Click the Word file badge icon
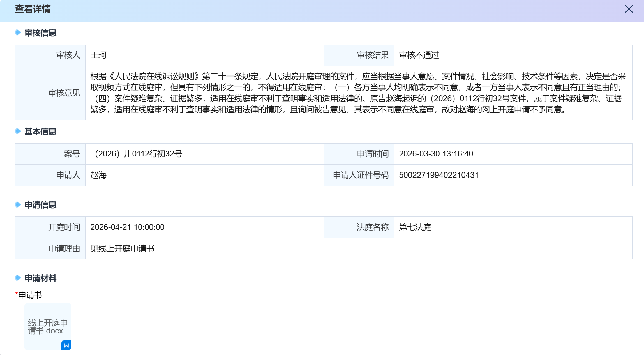This screenshot has height=355, width=644. pyautogui.click(x=66, y=345)
